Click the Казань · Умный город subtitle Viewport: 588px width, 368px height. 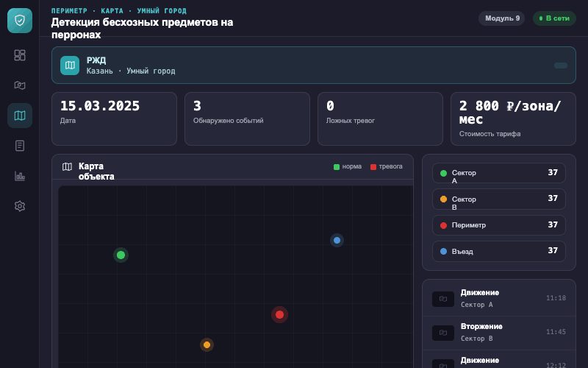pyautogui.click(x=131, y=71)
